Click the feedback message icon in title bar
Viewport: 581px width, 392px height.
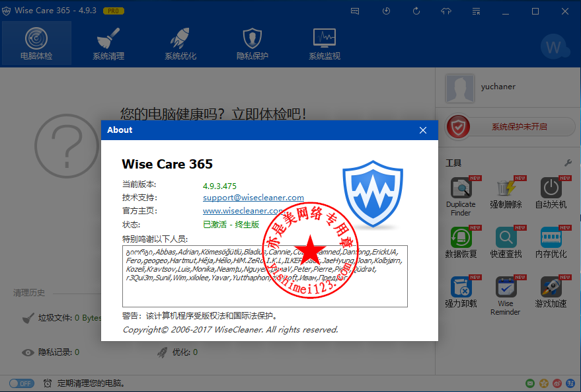[355, 11]
